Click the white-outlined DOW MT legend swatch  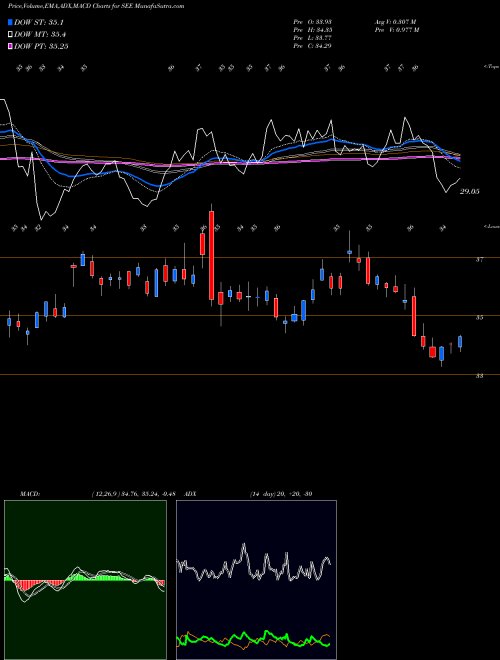tap(11, 35)
